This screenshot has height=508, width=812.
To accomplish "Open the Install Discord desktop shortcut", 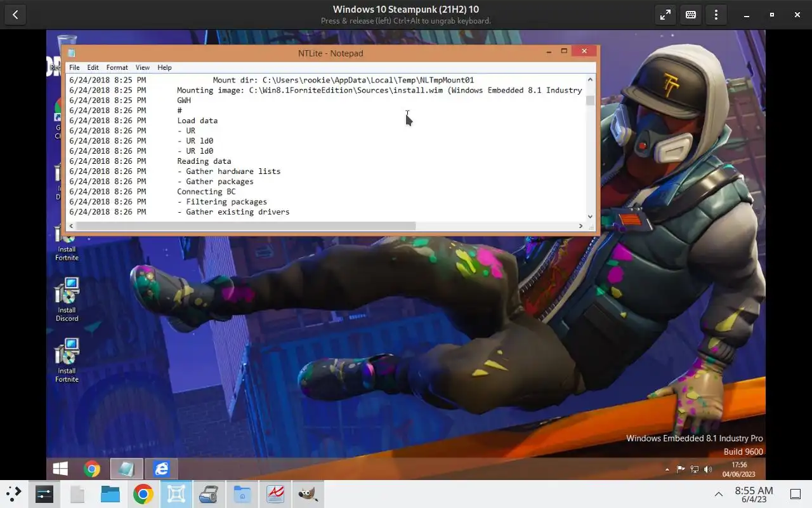I will 67,300.
